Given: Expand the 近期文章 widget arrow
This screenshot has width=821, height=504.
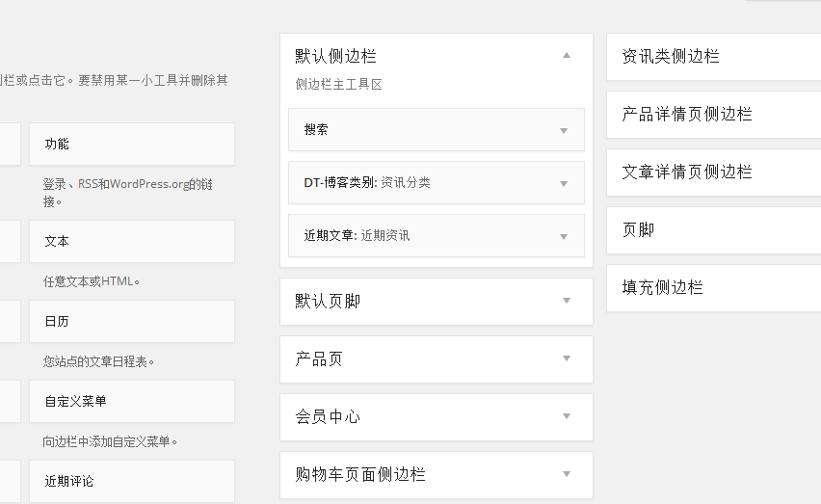Looking at the screenshot, I should coord(564,236).
